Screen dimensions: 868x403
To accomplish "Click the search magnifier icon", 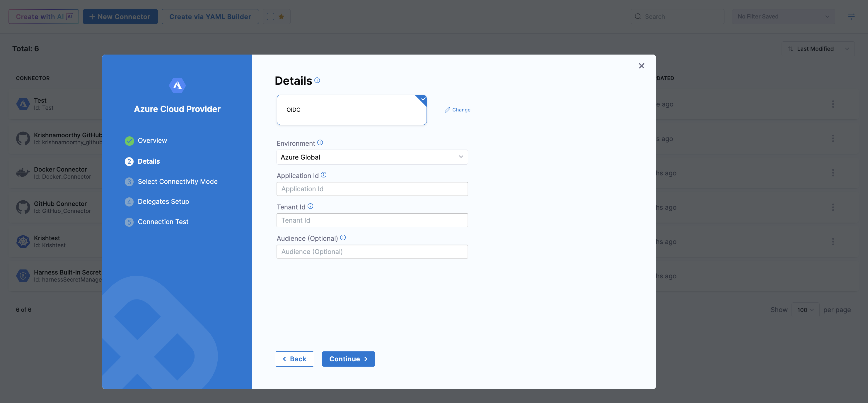I will tap(638, 16).
